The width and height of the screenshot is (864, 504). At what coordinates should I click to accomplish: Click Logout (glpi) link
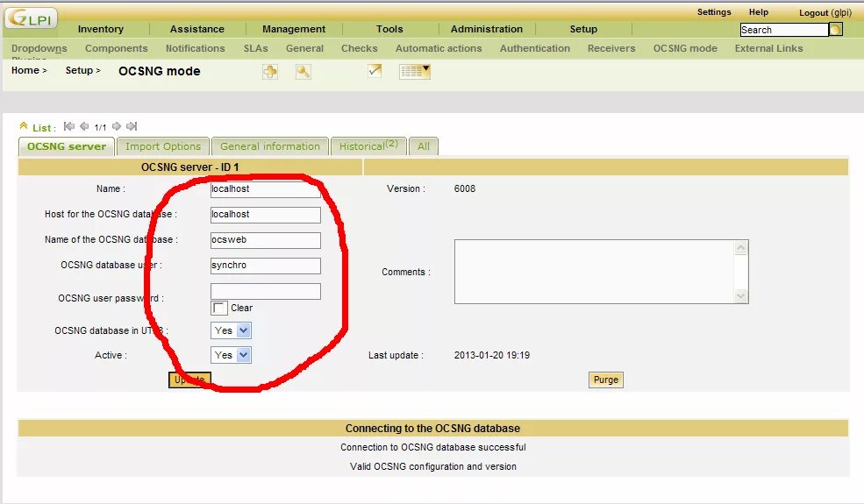(x=825, y=12)
